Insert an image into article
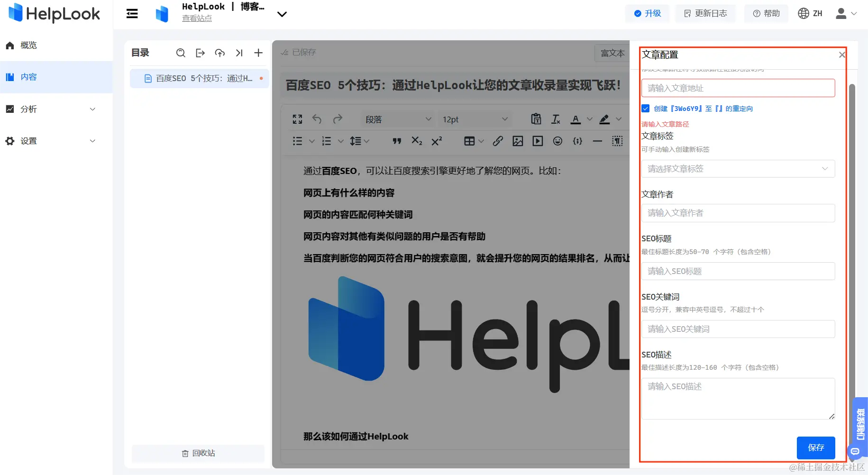The image size is (868, 475). click(518, 141)
